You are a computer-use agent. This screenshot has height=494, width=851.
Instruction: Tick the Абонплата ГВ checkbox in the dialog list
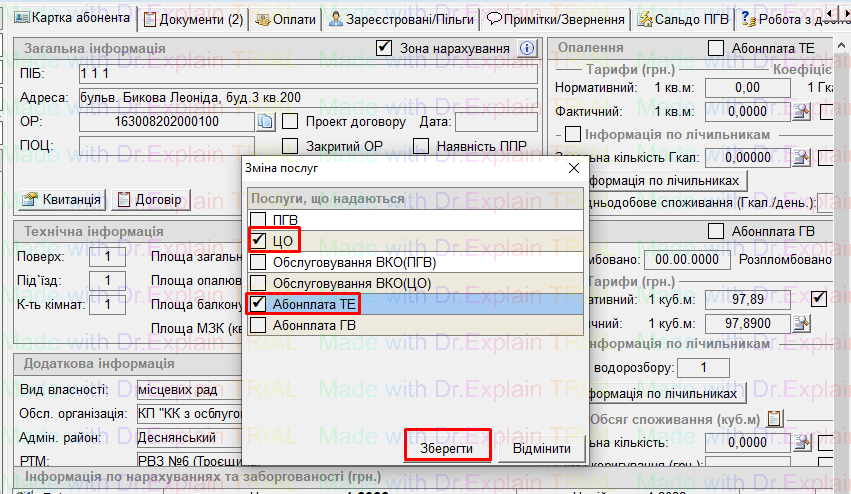(x=258, y=325)
